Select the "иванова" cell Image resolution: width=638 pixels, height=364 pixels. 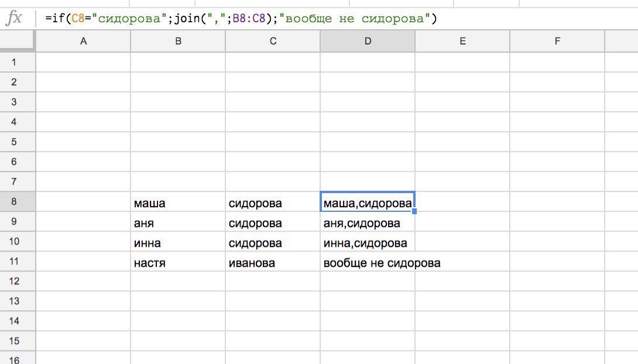[x=273, y=263]
